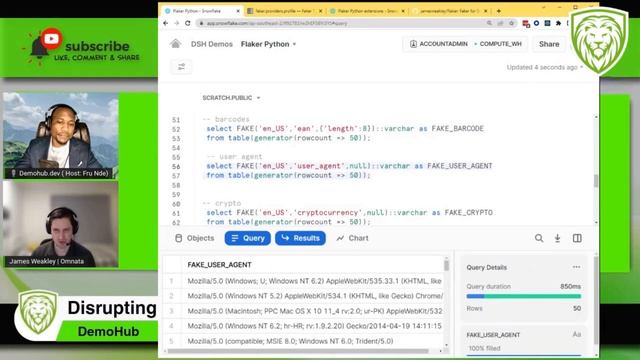Bookmark this page with the star icon
Screen dimensions: 640x360
[511, 23]
